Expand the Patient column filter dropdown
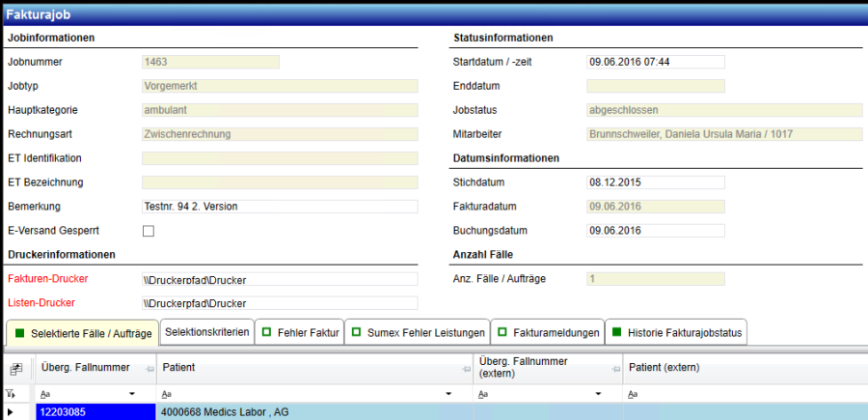868x420 pixels. [x=449, y=394]
